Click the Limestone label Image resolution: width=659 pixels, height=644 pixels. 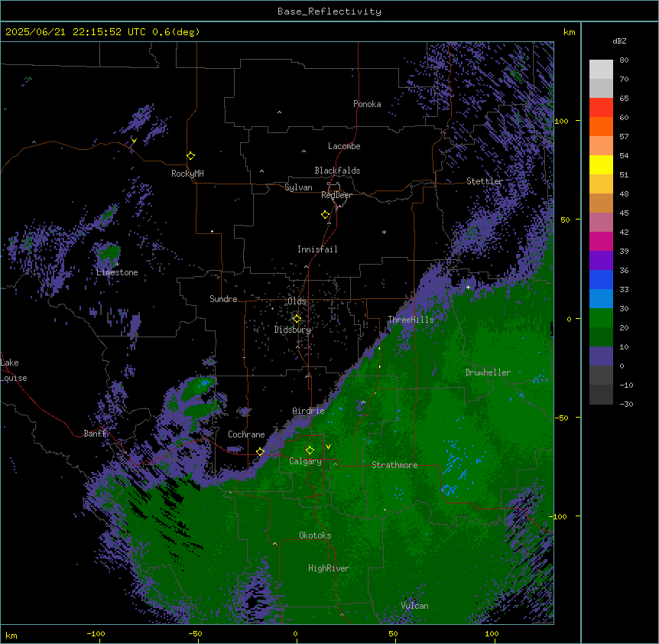117,272
